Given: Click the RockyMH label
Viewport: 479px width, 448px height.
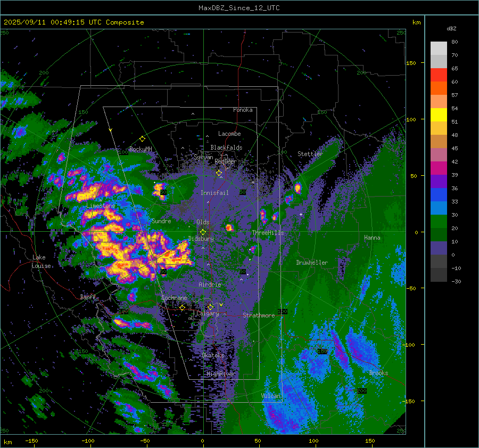Looking at the screenshot, I should 141,149.
